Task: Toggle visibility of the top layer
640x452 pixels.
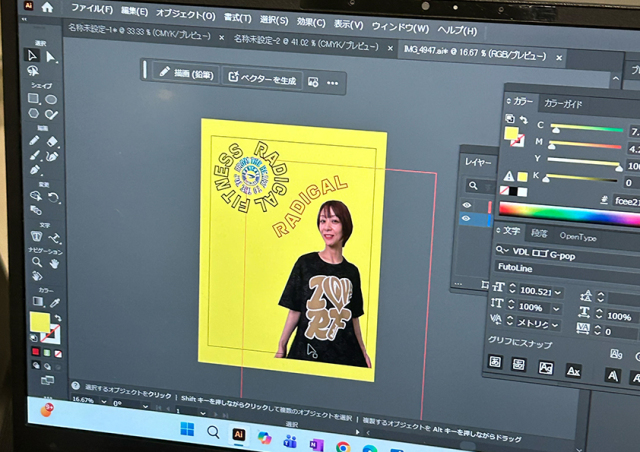Action: click(466, 205)
